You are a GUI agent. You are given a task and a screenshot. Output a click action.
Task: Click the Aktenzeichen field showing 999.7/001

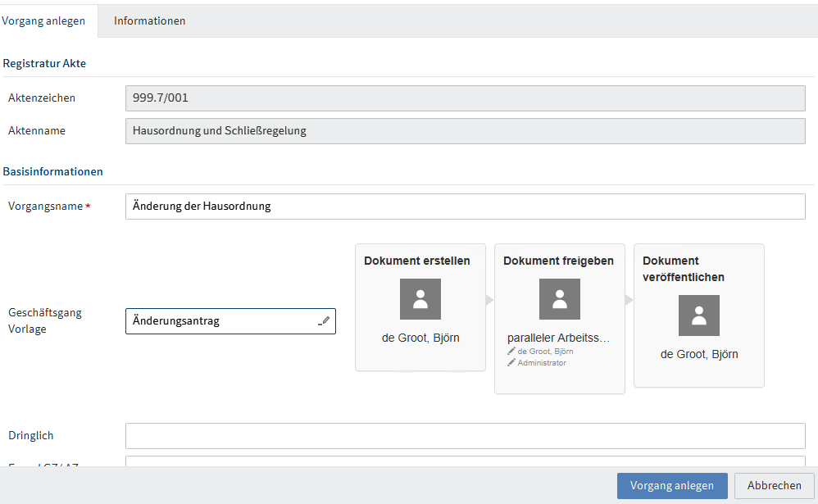tap(466, 98)
